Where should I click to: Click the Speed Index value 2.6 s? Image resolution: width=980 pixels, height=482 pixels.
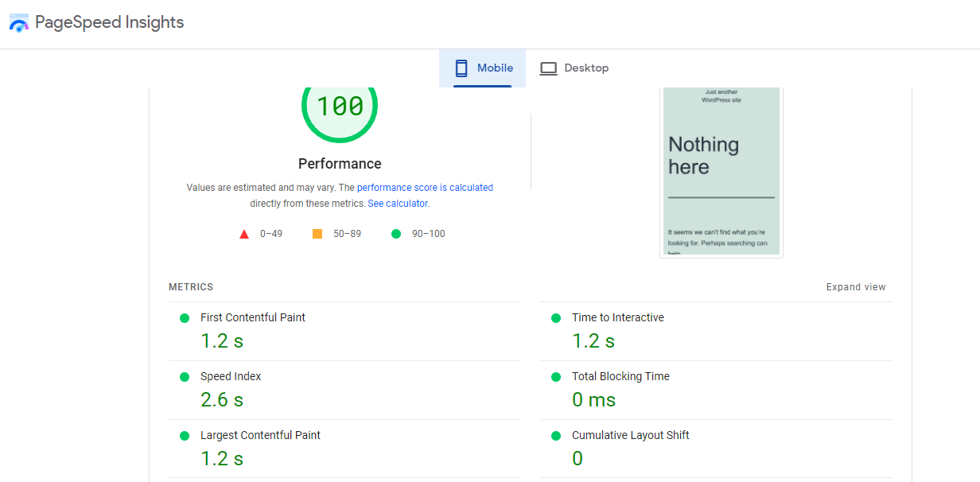coord(222,399)
